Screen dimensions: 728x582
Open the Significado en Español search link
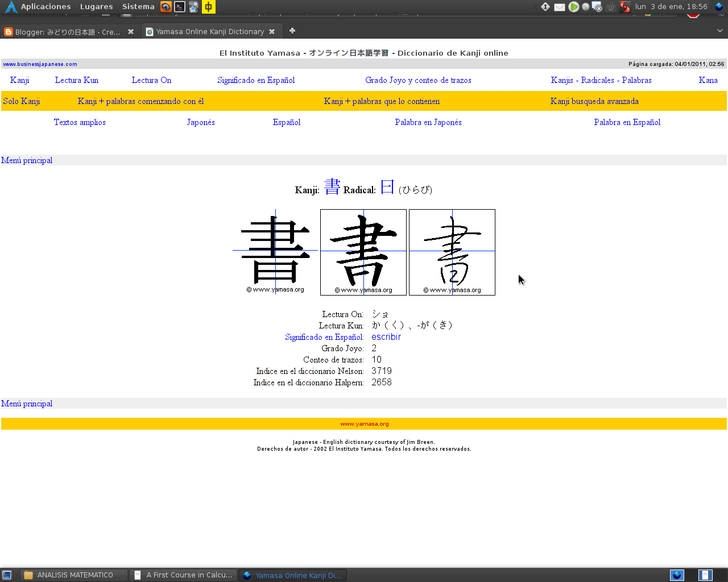(256, 80)
